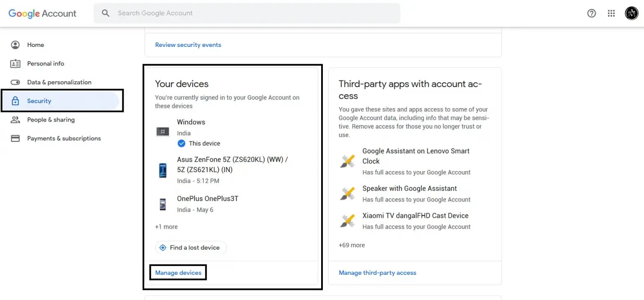Click the Windows device icon

click(x=162, y=131)
